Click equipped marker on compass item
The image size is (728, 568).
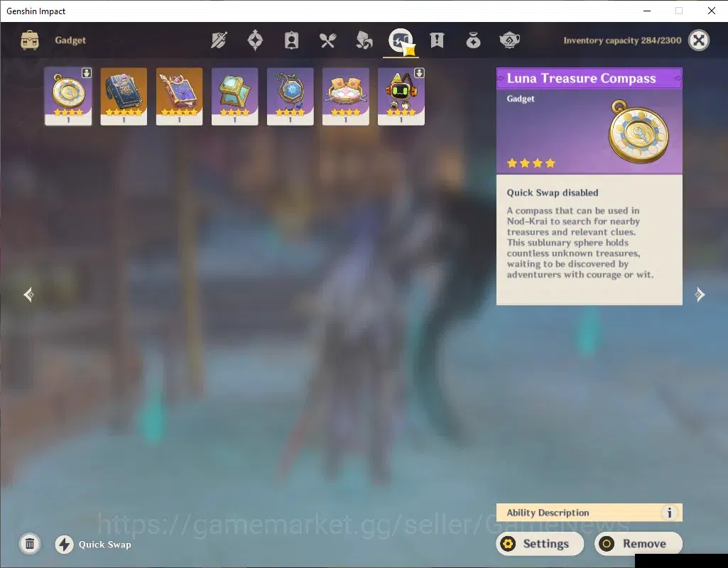pyautogui.click(x=87, y=73)
